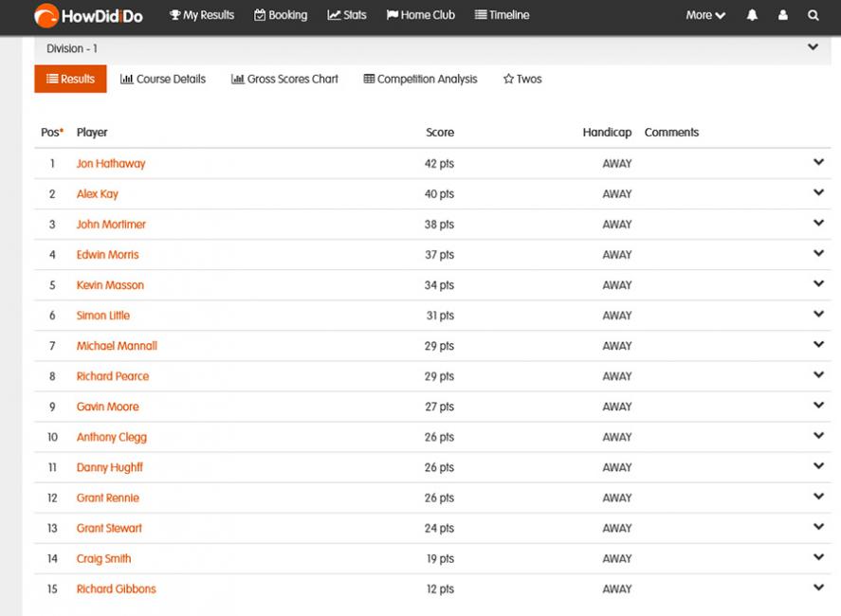Open My Results trophy menu item

202,15
